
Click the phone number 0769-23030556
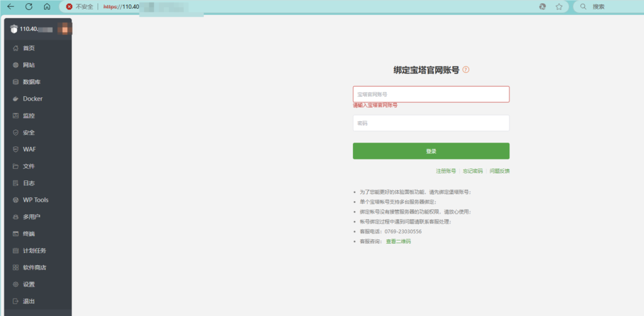[403, 232]
